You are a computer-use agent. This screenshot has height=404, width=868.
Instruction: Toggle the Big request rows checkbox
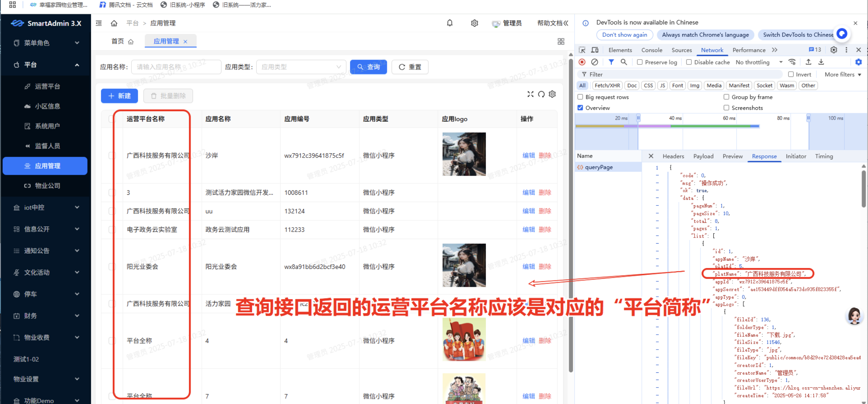click(580, 97)
